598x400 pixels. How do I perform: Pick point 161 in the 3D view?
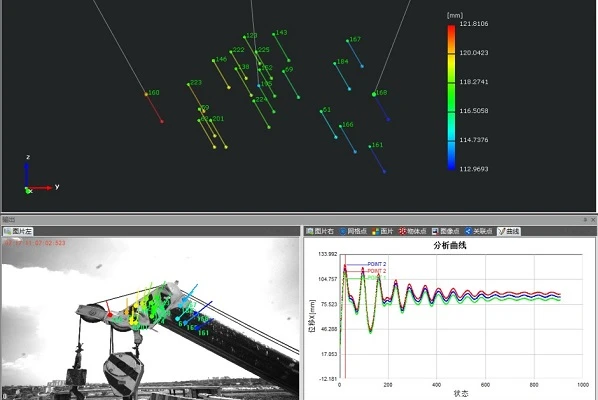[x=370, y=146]
